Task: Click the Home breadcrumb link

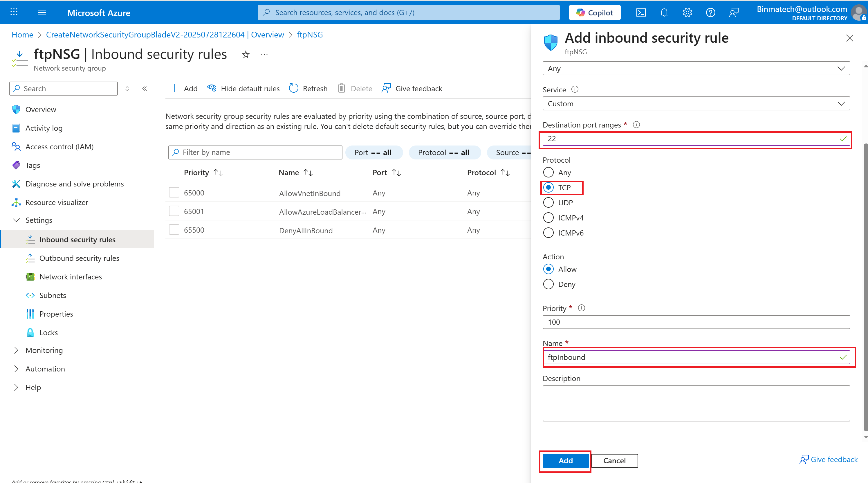Action: click(x=22, y=35)
